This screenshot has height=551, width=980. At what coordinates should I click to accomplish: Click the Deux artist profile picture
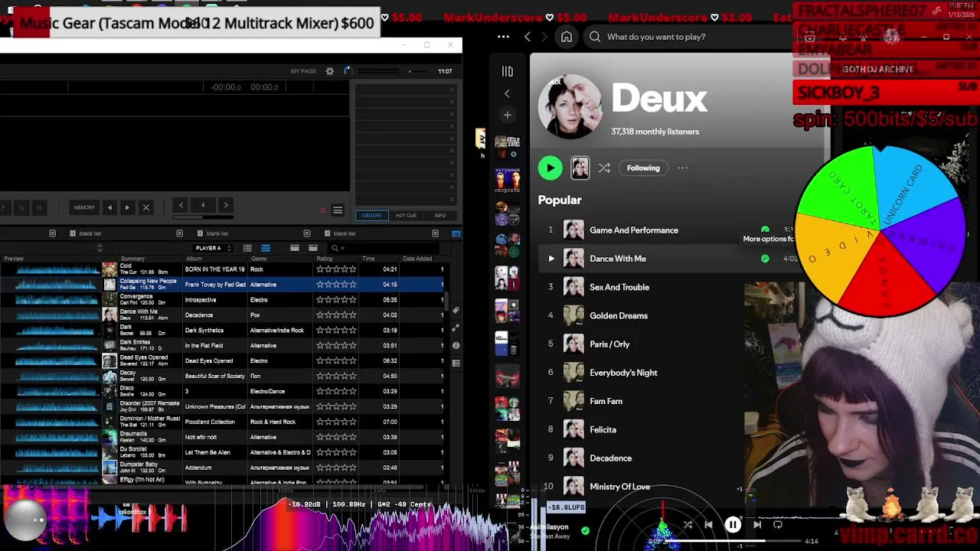[570, 106]
